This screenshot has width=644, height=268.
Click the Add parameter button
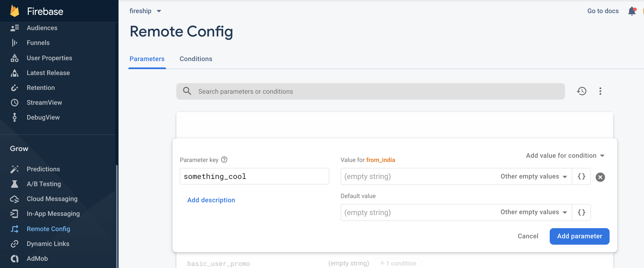pos(579,236)
